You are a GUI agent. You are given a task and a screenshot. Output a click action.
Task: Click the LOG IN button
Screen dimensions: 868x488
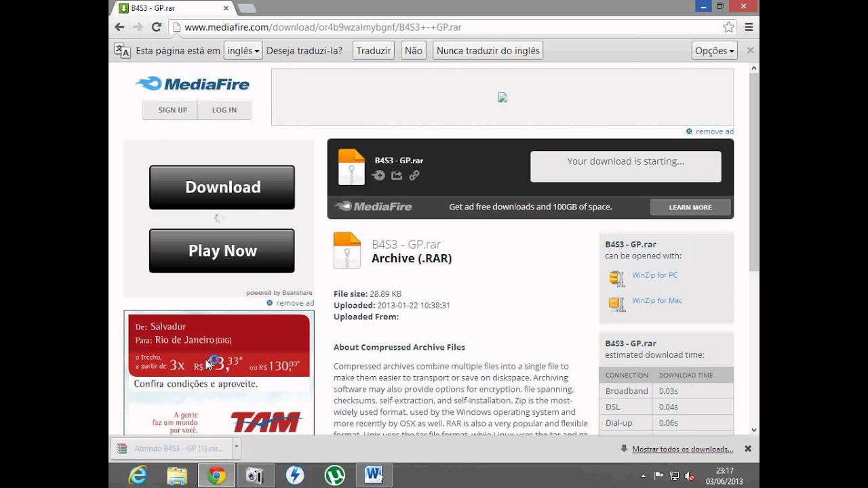click(x=224, y=110)
